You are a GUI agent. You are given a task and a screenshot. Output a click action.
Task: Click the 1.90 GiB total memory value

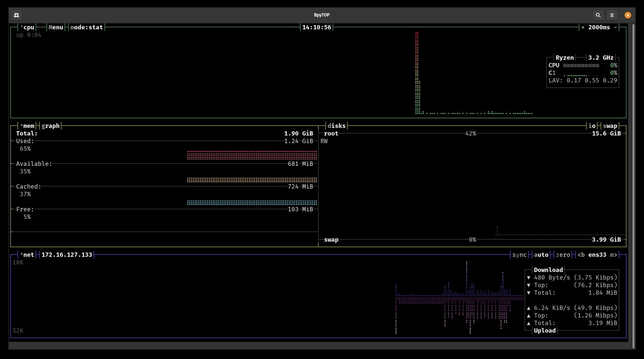(299, 134)
